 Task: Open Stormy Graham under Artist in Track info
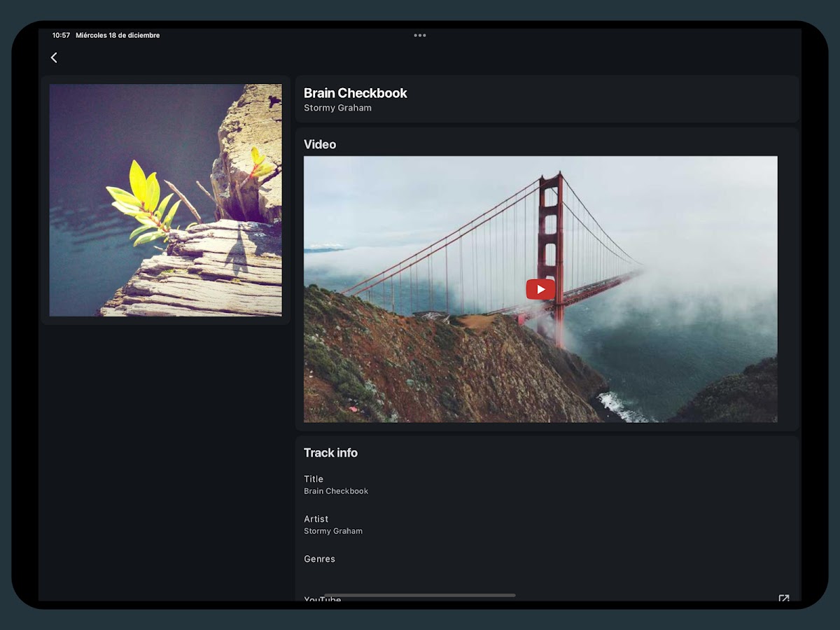[x=333, y=531]
